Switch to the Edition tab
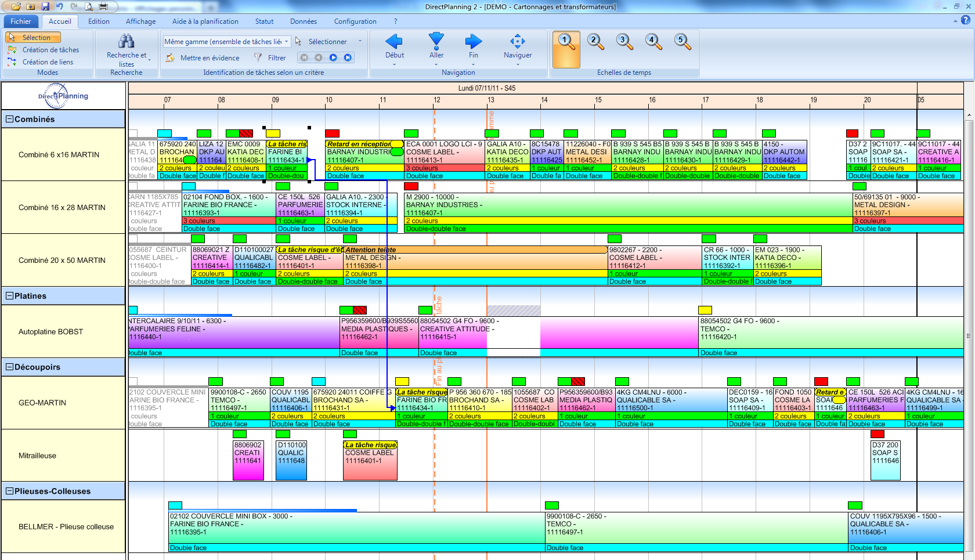 pos(99,21)
